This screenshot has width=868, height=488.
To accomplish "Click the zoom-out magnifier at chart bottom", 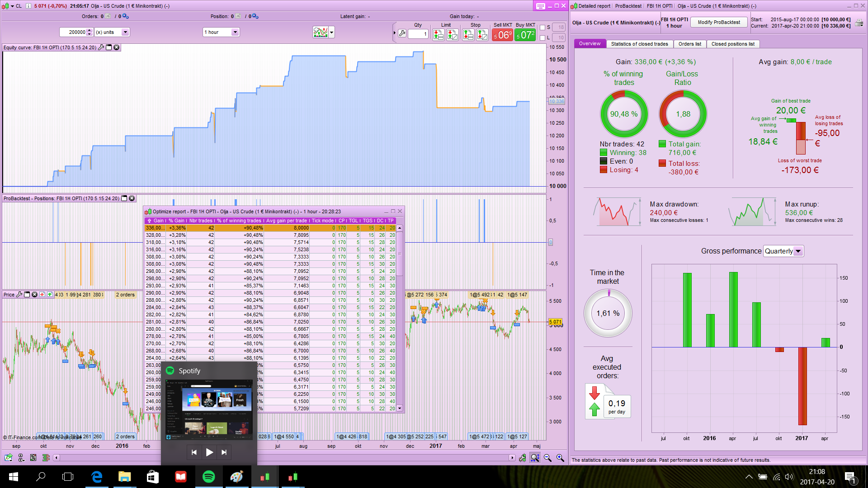I will [547, 458].
